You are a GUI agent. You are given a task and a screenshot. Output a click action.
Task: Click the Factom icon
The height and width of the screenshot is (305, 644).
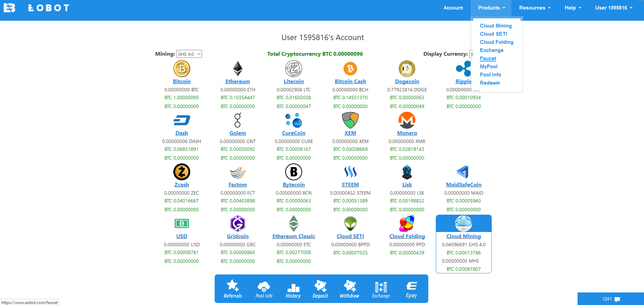[x=238, y=172]
